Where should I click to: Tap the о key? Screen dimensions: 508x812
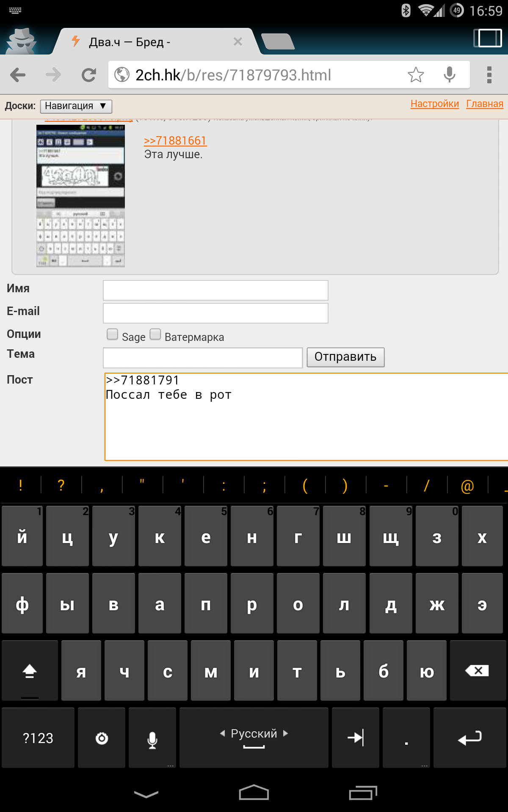coord(298,604)
